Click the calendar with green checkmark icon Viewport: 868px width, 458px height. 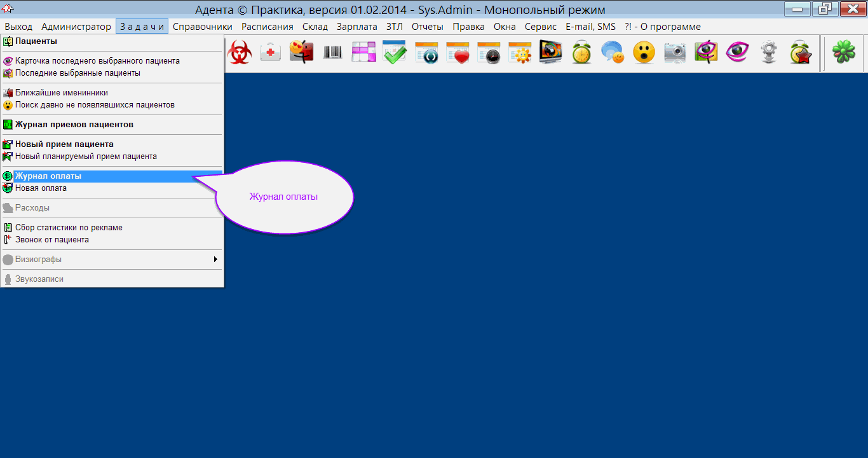point(395,53)
